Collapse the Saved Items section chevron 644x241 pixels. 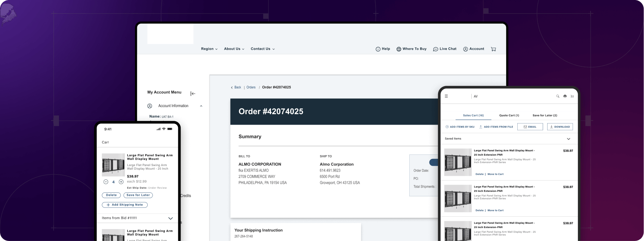pos(568,139)
